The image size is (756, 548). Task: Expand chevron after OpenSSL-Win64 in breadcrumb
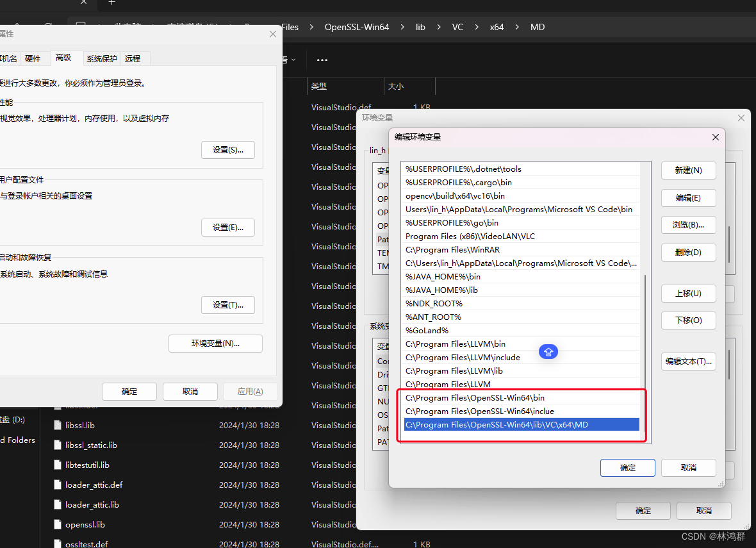(x=402, y=27)
